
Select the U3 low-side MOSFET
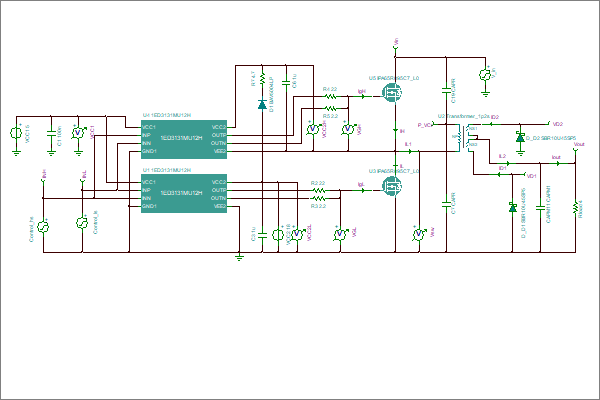(x=392, y=186)
